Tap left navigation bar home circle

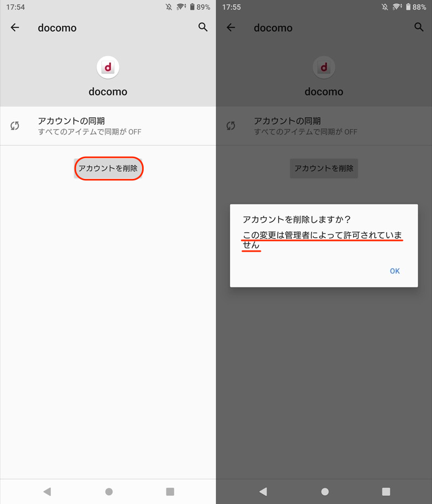[x=109, y=492]
